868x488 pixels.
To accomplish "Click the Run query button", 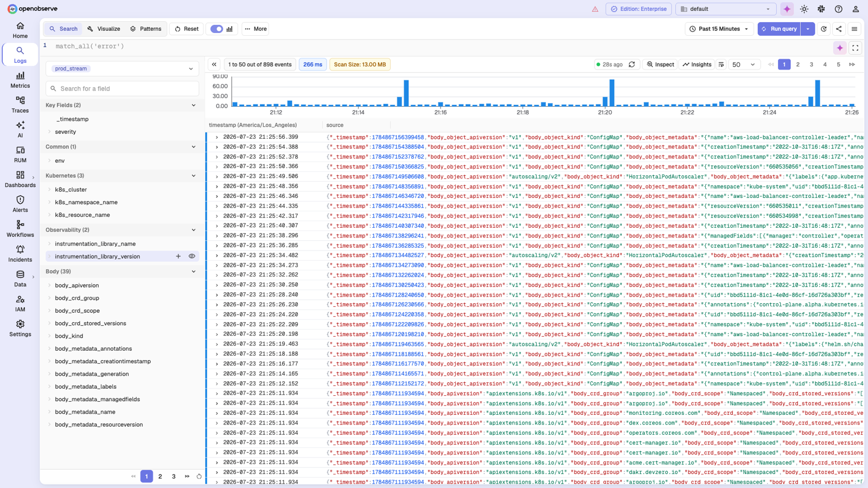I will coord(780,29).
